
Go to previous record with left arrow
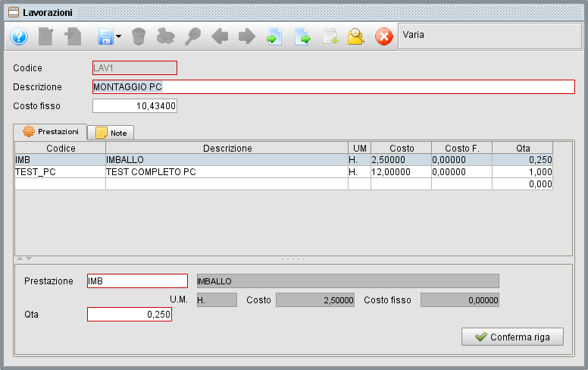220,36
